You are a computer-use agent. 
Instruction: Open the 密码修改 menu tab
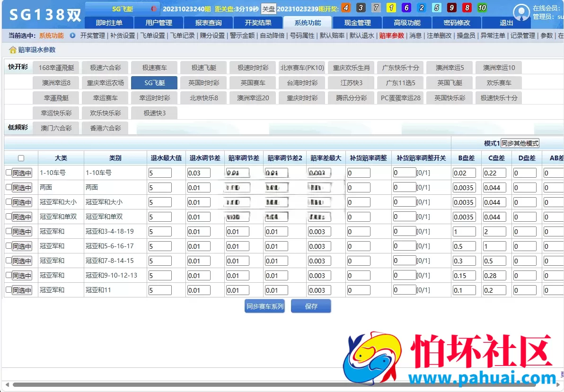[x=457, y=23]
